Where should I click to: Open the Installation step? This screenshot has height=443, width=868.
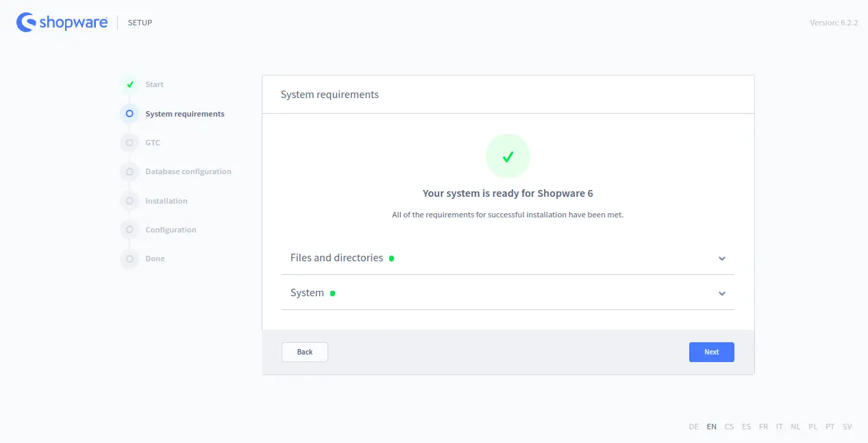(166, 201)
